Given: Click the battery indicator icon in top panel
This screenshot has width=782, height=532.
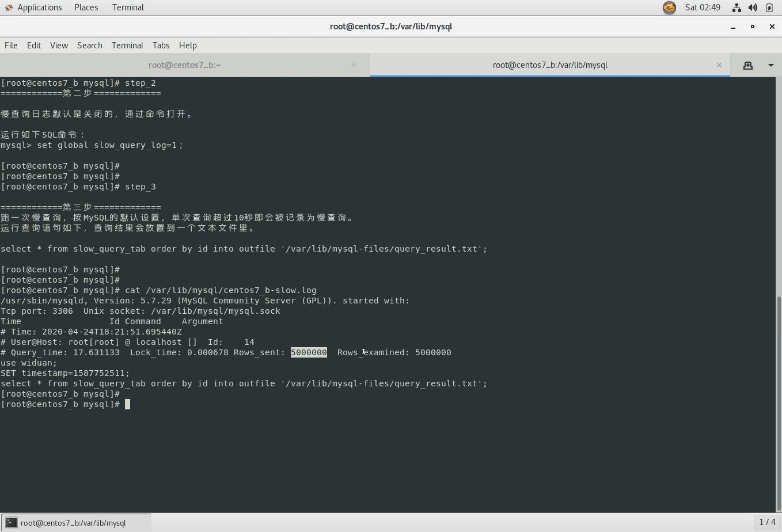Looking at the screenshot, I should point(769,7).
